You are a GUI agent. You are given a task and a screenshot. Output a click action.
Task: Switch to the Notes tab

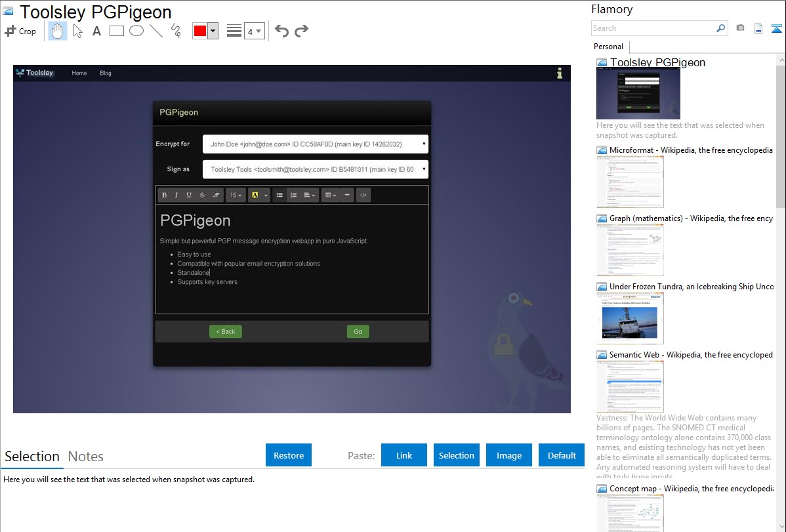pos(86,457)
